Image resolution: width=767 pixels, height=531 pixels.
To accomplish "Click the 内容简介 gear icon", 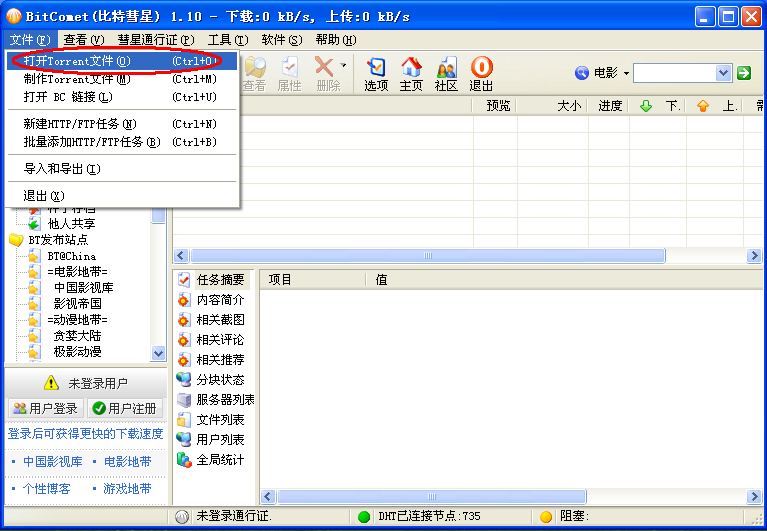I will pyautogui.click(x=183, y=300).
